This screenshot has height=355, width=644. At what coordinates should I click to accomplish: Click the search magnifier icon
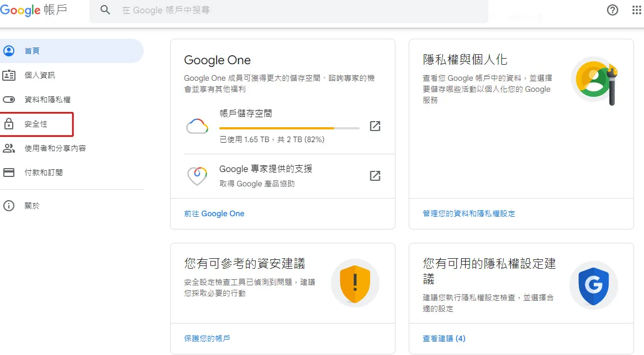point(105,10)
